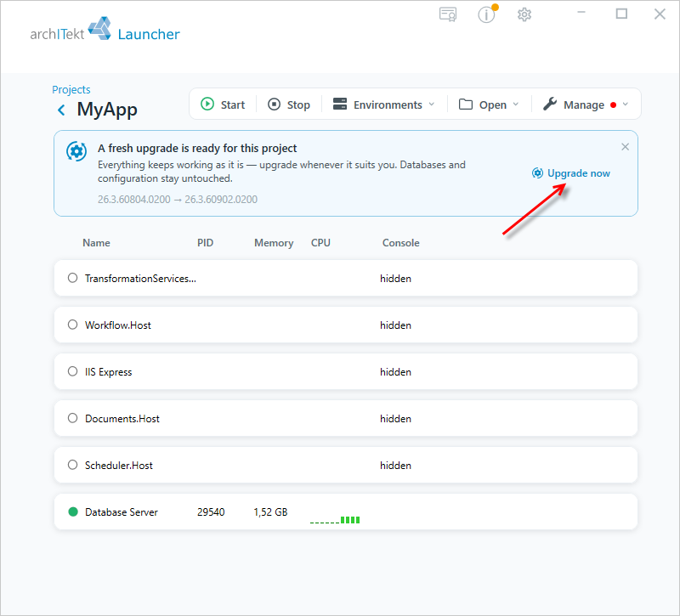Select the Database Server service name
Viewport: 680px width, 616px height.
pos(122,512)
